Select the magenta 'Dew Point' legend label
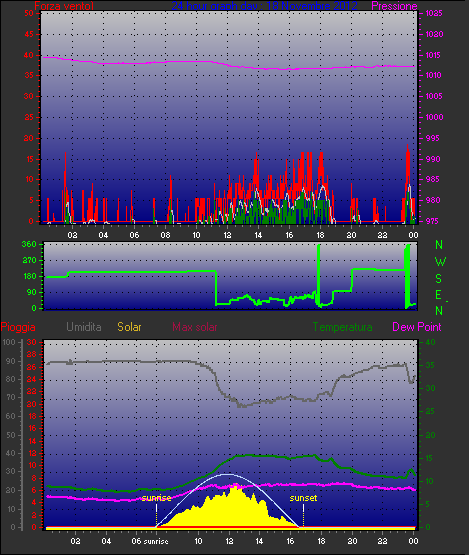The height and width of the screenshot is (555, 469). pyautogui.click(x=417, y=327)
